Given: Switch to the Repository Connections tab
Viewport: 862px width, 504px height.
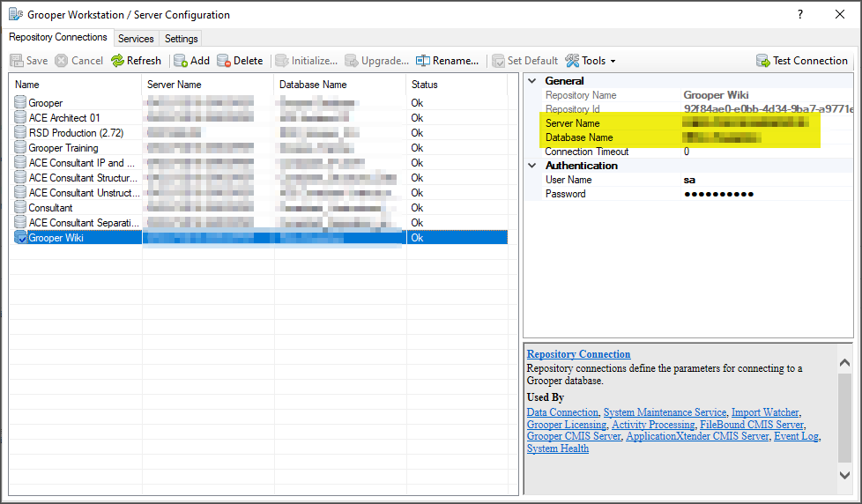Looking at the screenshot, I should coord(57,37).
